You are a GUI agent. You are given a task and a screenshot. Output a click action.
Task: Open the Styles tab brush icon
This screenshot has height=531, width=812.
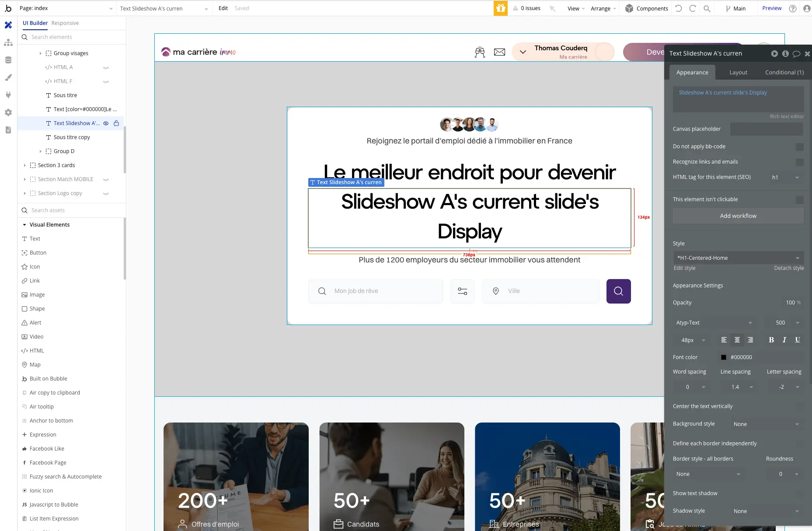pyautogui.click(x=8, y=77)
